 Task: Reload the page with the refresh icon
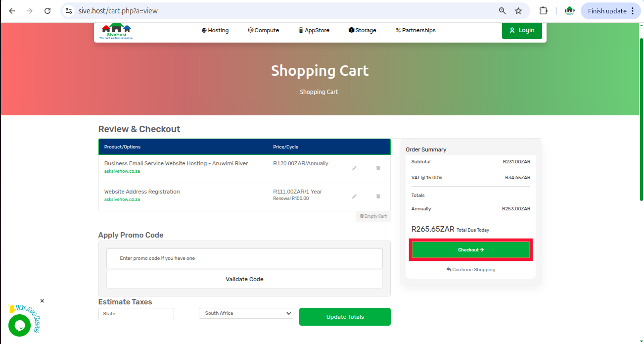tap(47, 11)
